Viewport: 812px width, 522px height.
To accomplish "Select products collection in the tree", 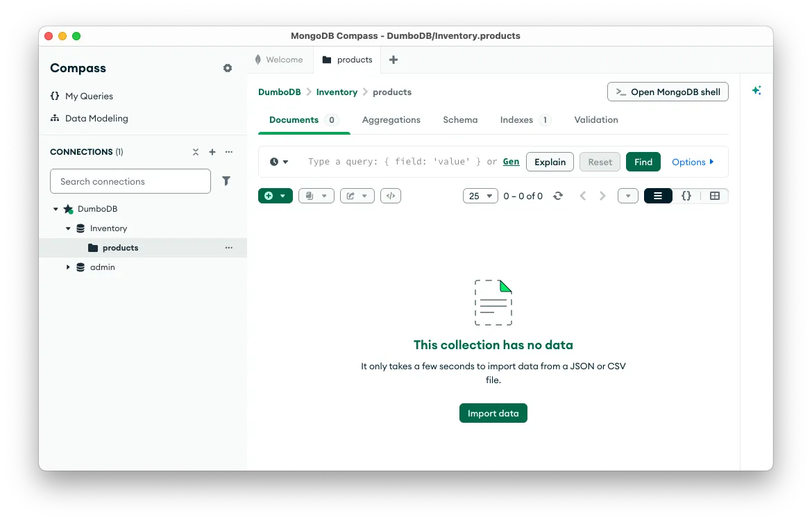I will click(x=143, y=248).
